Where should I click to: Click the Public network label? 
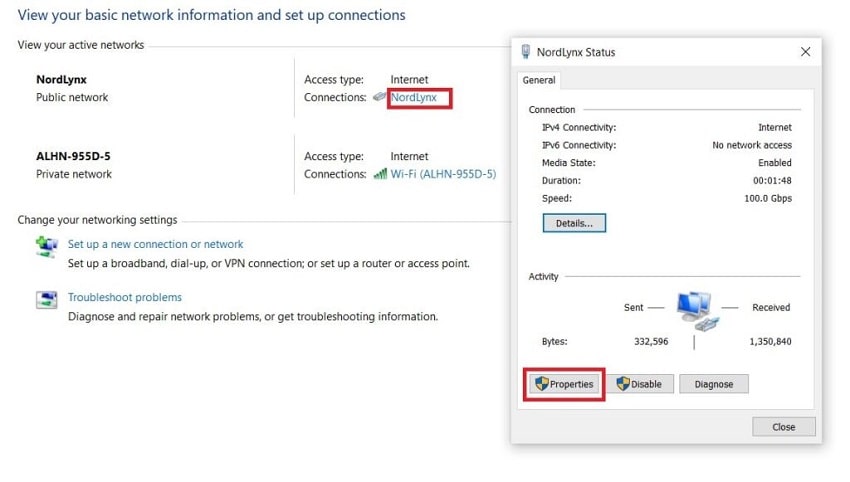point(72,98)
